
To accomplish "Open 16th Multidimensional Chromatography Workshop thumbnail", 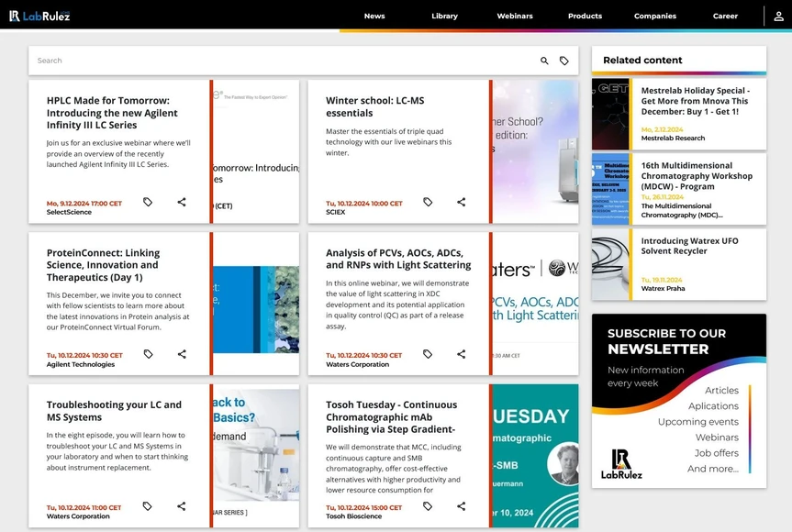I will click(x=610, y=189).
